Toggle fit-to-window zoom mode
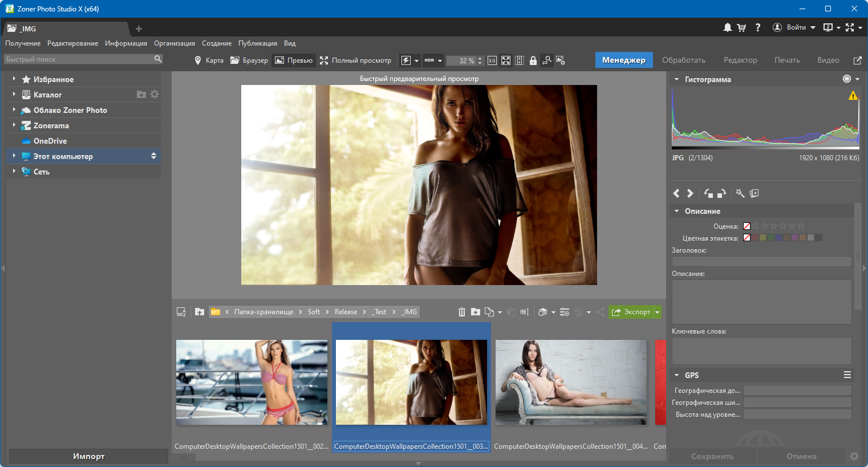Image resolution: width=868 pixels, height=467 pixels. (x=506, y=60)
